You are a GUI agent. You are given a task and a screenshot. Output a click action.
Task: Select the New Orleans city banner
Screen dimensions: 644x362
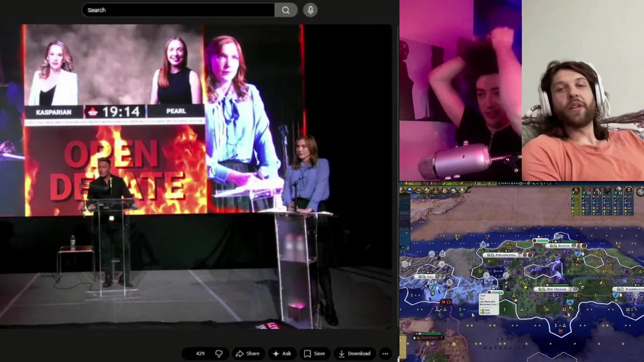coord(556,289)
